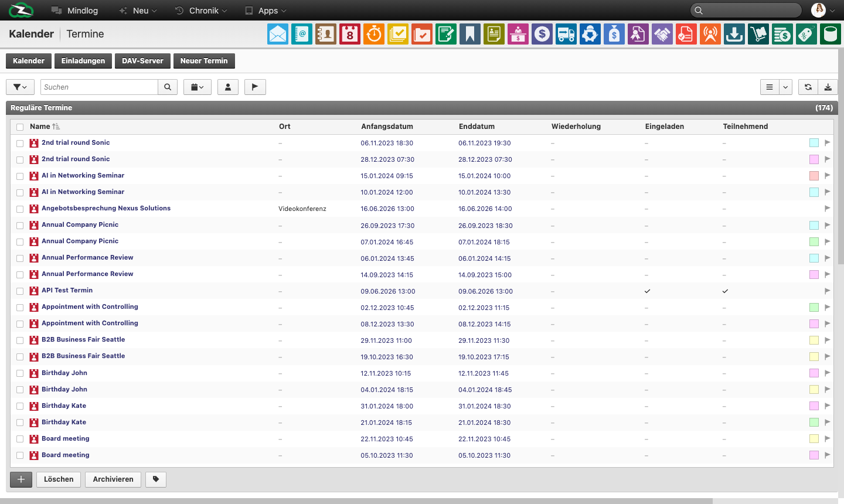This screenshot has width=844, height=504.
Task: Check the box for Angebotsbesprechung Nexus Solutions
Action: point(20,209)
